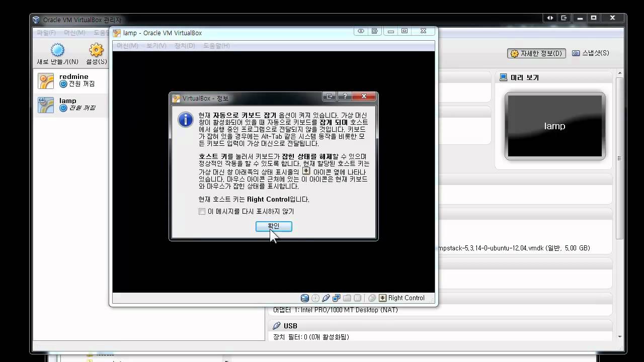This screenshot has height=362, width=644.
Task: Click the lamp preview thumbnail
Action: [555, 126]
